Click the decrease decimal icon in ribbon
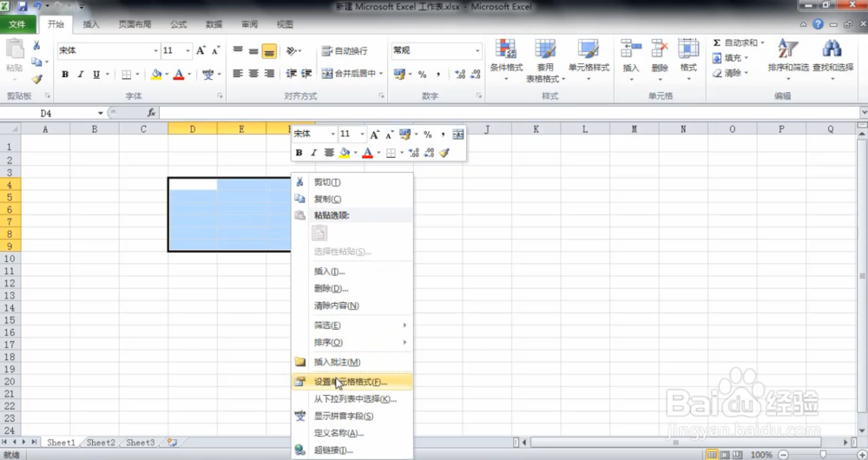The height and width of the screenshot is (460, 868). pos(475,74)
